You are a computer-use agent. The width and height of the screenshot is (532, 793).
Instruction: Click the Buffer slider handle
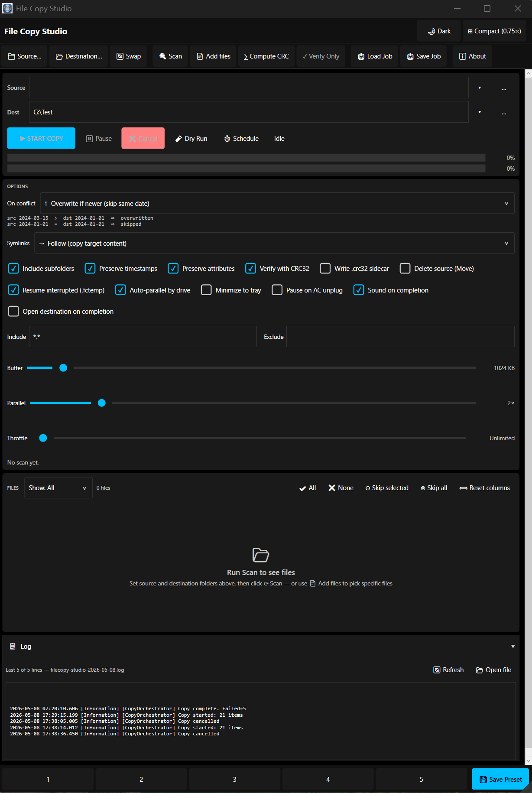tap(63, 368)
